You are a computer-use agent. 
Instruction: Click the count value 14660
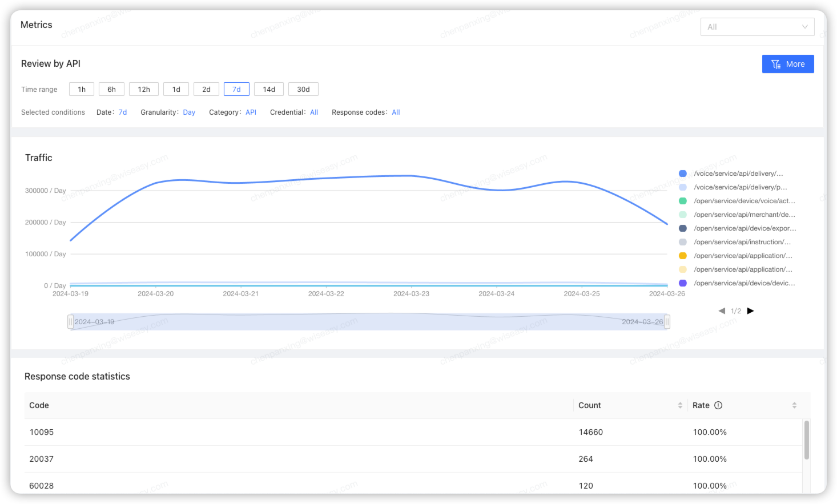[x=591, y=432]
